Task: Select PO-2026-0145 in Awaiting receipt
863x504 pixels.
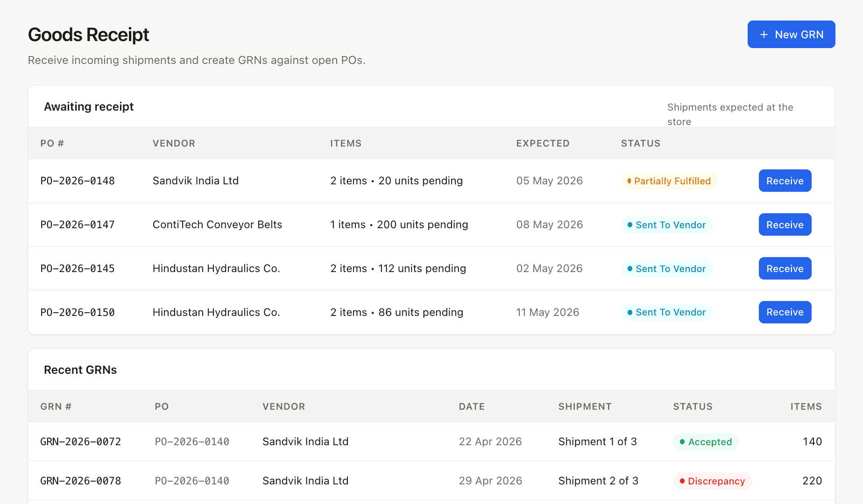Action: (78, 268)
